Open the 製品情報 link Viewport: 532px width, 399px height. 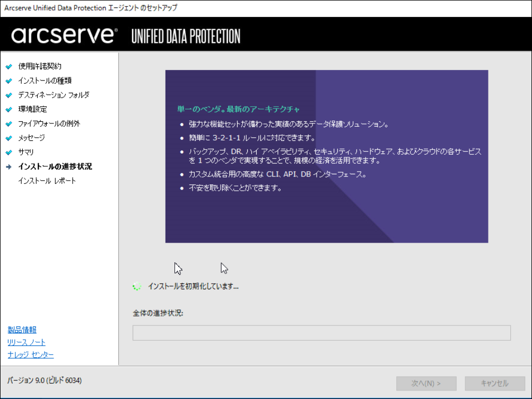[x=22, y=330]
